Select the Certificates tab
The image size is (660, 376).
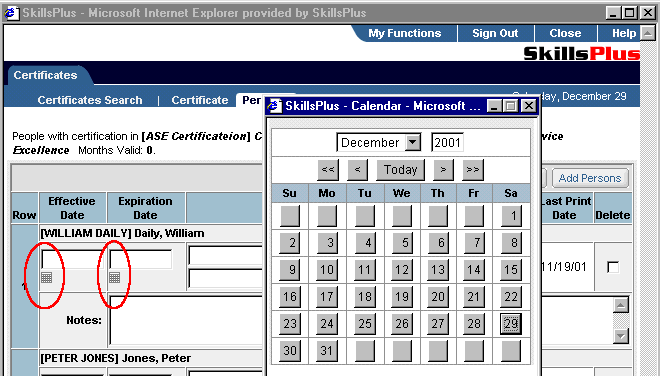coord(45,75)
